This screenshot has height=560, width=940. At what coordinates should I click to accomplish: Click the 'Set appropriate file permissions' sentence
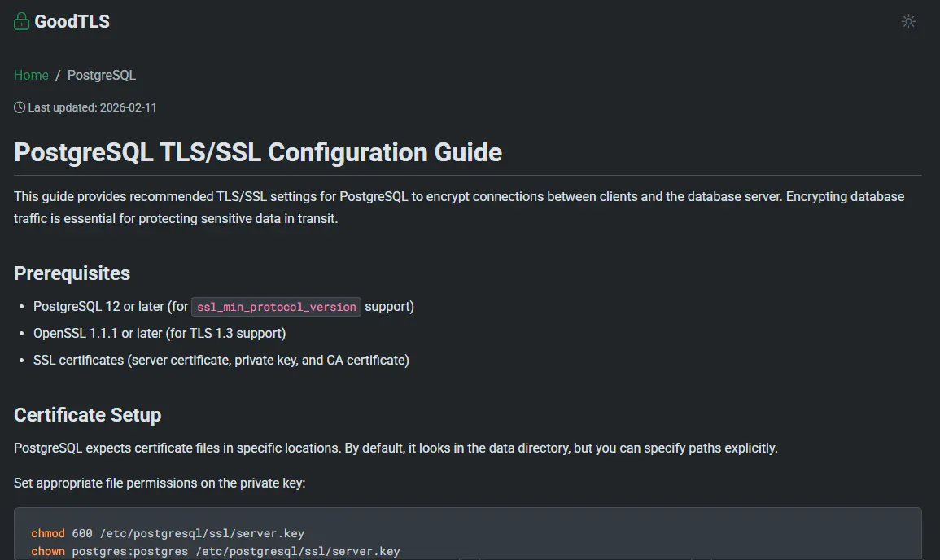click(x=160, y=483)
